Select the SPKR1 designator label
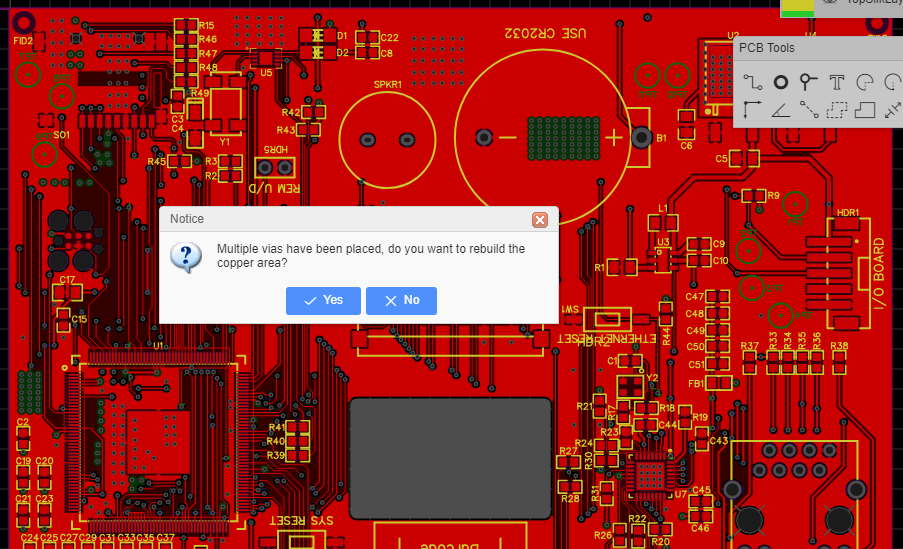903x549 pixels. pyautogui.click(x=388, y=85)
